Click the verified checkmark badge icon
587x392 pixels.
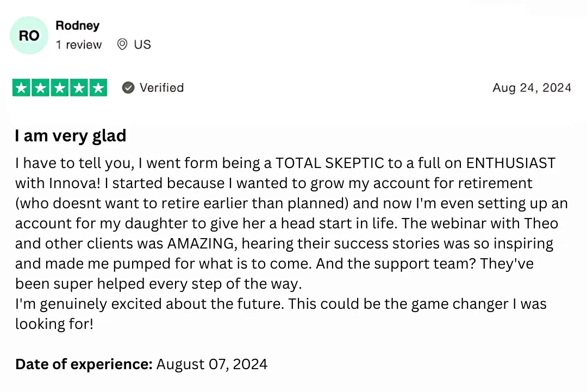click(x=128, y=88)
